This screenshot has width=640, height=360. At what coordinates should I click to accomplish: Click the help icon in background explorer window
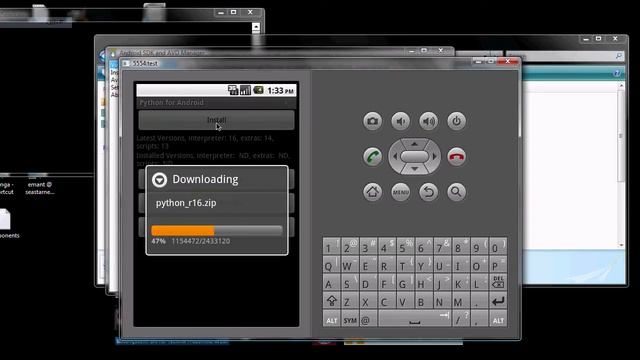[617, 73]
